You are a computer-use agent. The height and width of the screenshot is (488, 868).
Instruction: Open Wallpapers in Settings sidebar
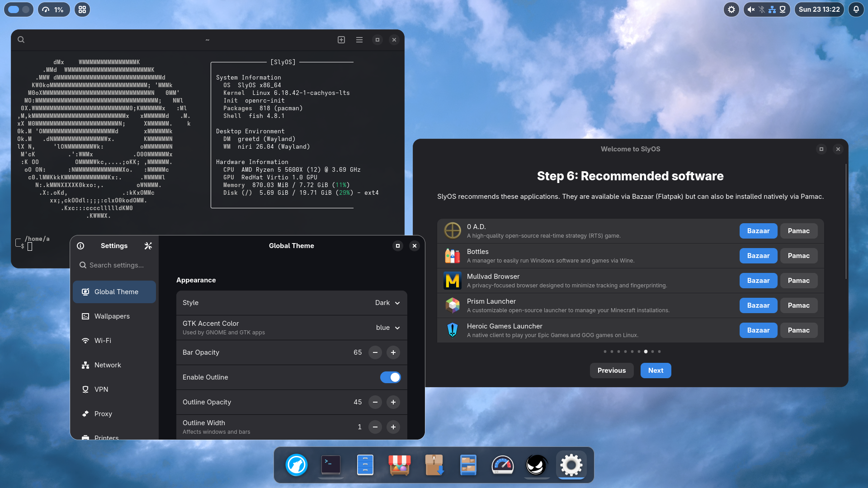tap(114, 316)
